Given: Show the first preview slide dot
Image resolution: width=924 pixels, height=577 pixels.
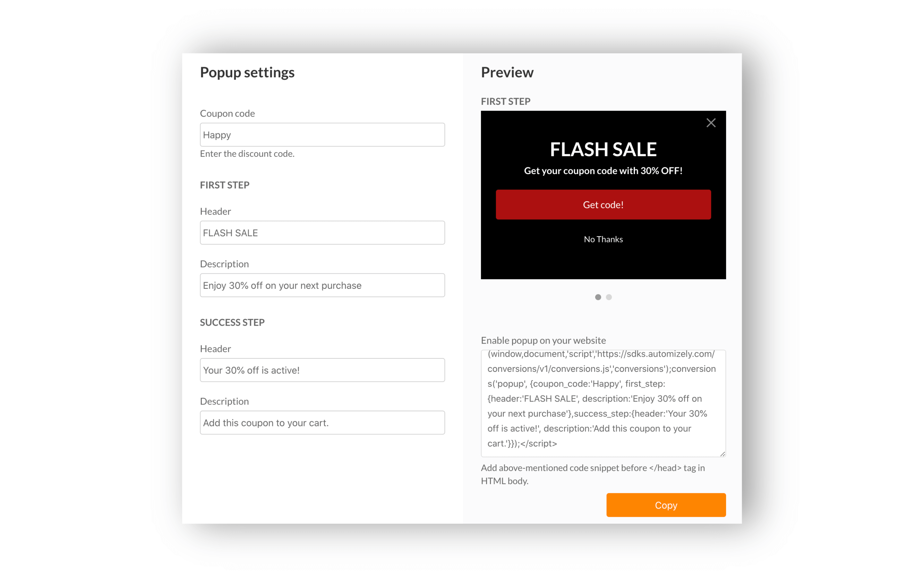Looking at the screenshot, I should pyautogui.click(x=598, y=297).
